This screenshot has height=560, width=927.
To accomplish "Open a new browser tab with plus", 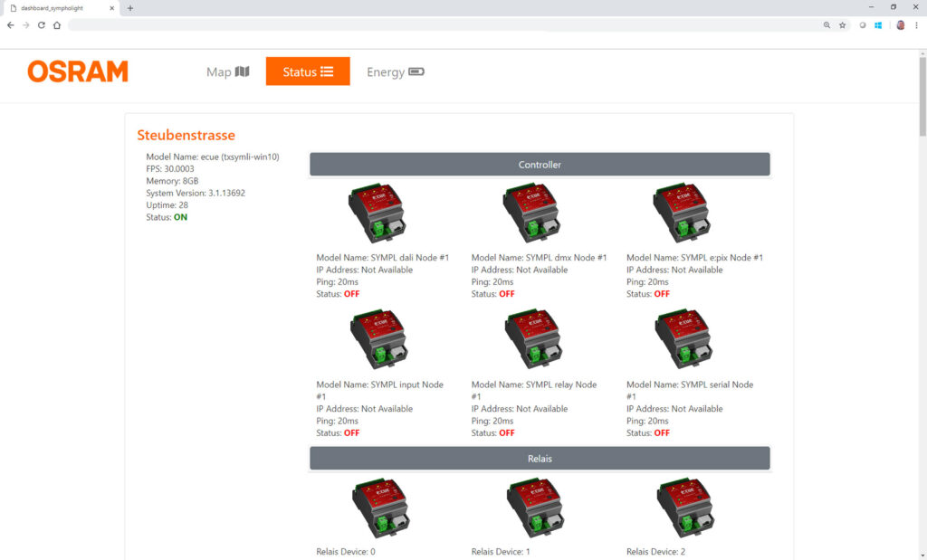I will 130,8.
